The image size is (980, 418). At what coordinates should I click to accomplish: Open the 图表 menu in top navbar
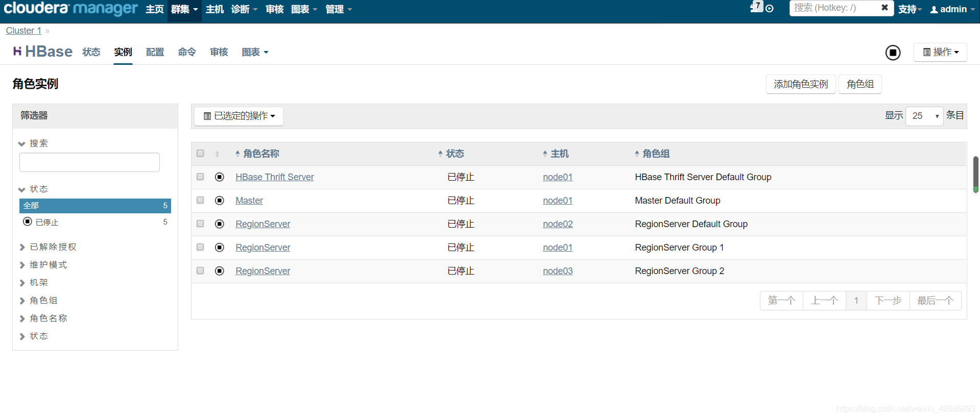(x=304, y=9)
